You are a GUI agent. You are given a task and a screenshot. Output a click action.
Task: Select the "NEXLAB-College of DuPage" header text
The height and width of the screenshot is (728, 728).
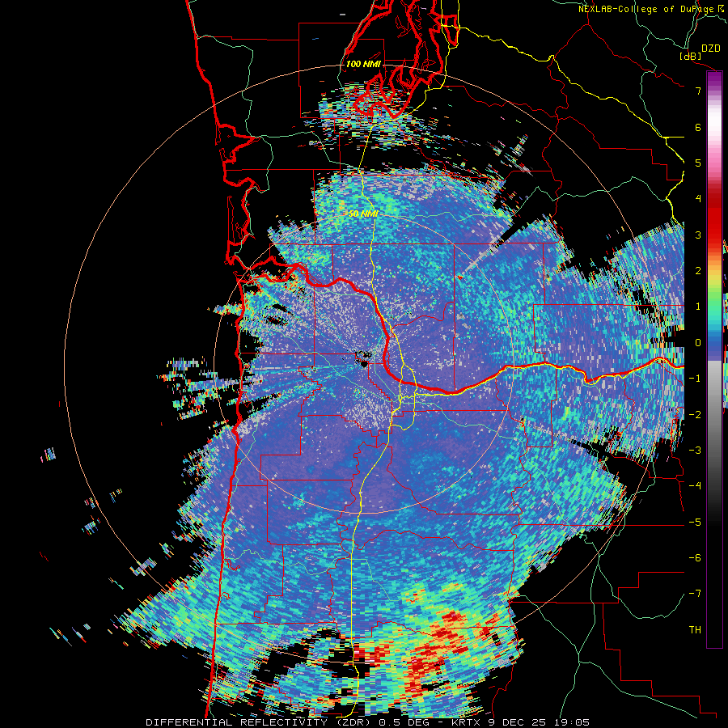[648, 9]
